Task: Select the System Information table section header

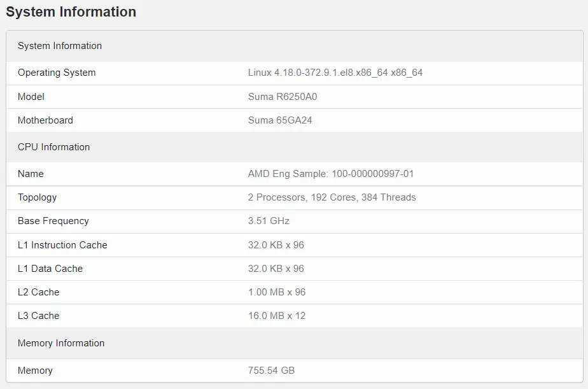Action: (x=60, y=46)
